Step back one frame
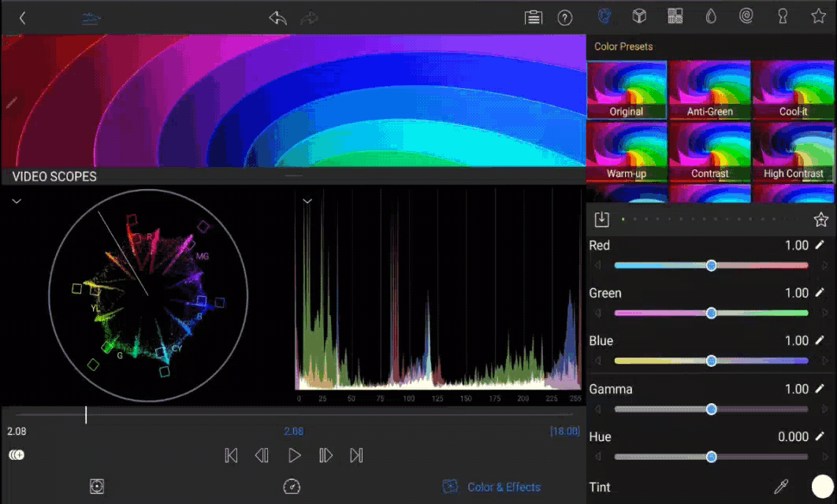 (262, 455)
